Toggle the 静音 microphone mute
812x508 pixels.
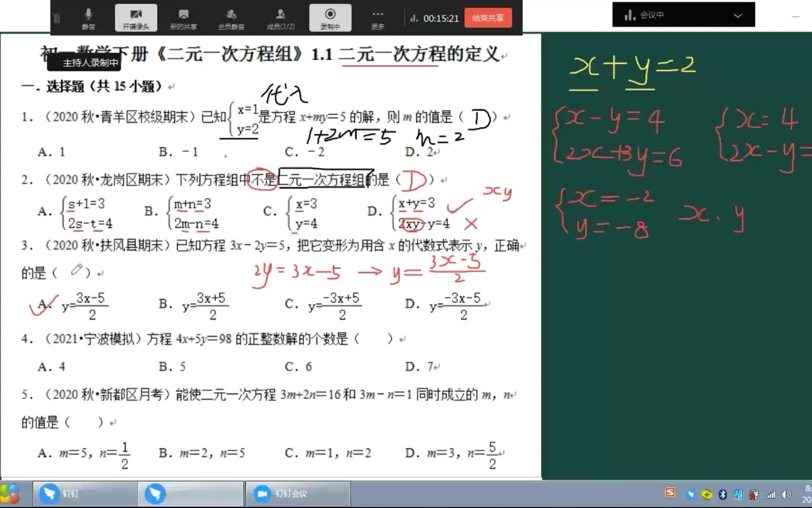pos(89,18)
